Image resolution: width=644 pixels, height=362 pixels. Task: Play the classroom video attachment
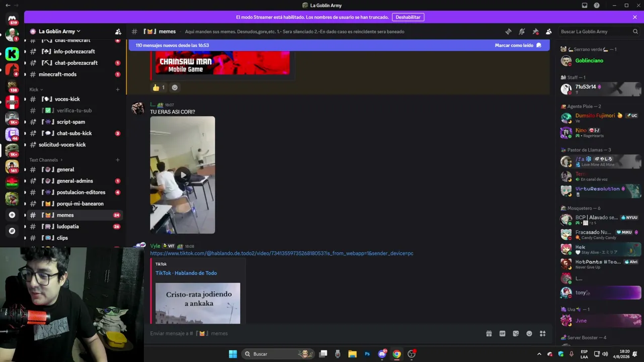click(183, 175)
